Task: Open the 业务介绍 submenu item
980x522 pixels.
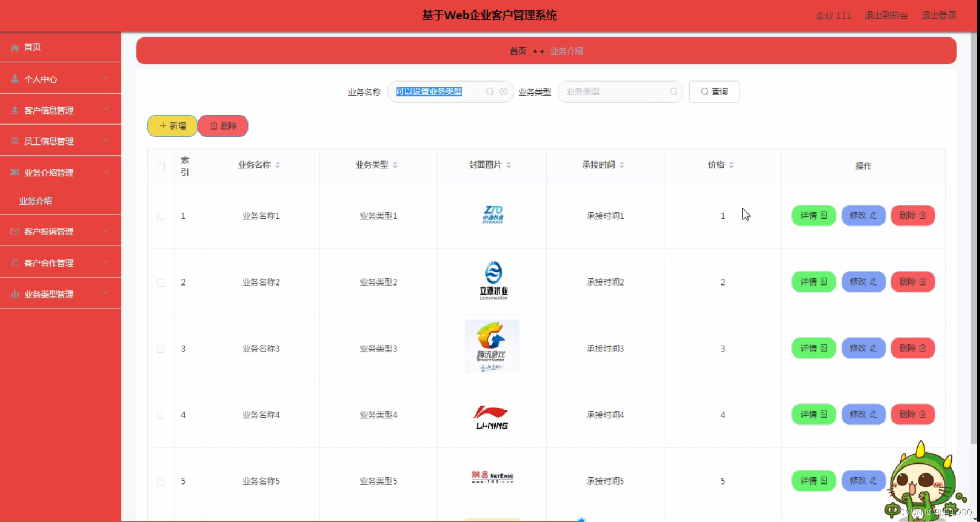Action: [x=35, y=200]
